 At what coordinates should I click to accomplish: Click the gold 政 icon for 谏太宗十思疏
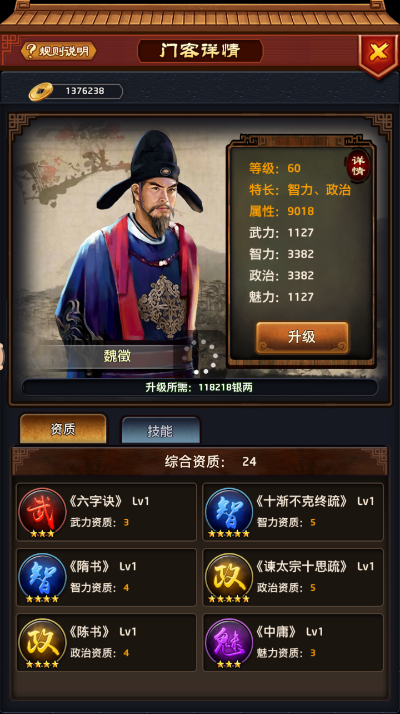[229, 577]
